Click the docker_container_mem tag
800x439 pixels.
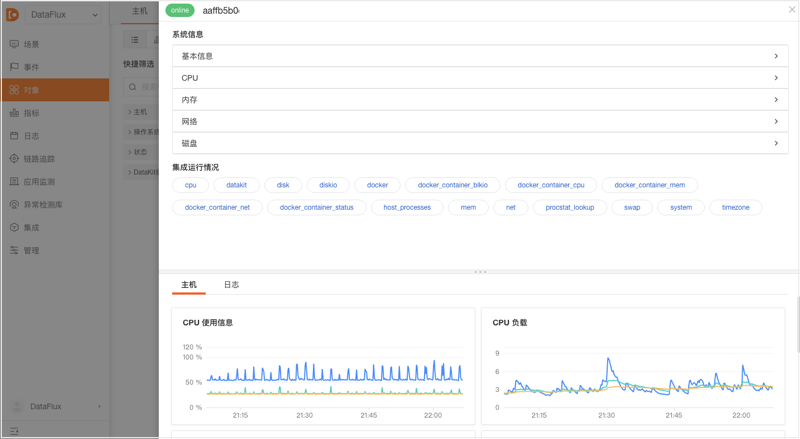[649, 185]
